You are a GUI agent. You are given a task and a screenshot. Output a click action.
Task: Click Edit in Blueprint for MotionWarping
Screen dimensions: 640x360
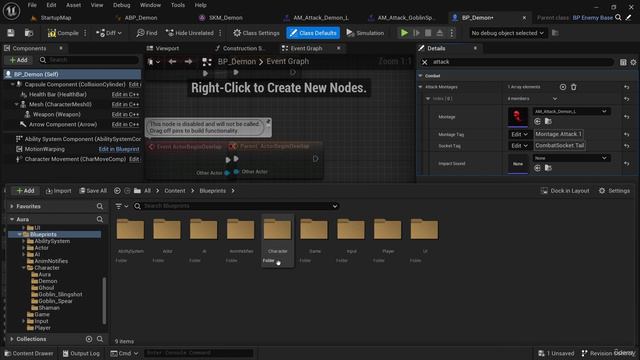[x=119, y=149]
